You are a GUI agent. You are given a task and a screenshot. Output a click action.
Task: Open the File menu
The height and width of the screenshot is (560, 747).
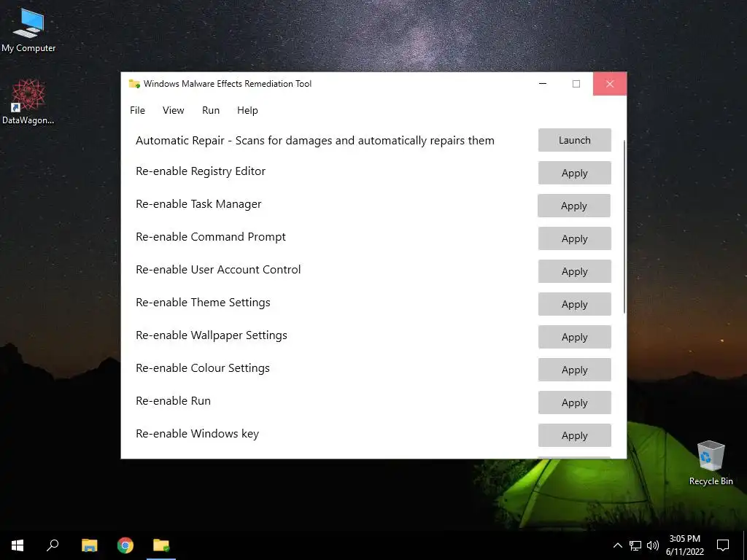pyautogui.click(x=137, y=111)
